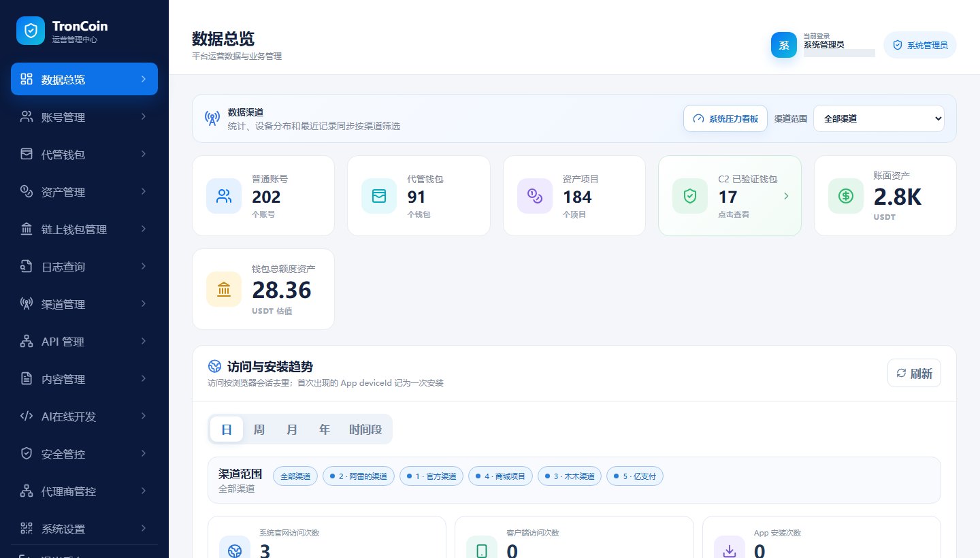Expand the 内容管理 chevron

pyautogui.click(x=144, y=378)
